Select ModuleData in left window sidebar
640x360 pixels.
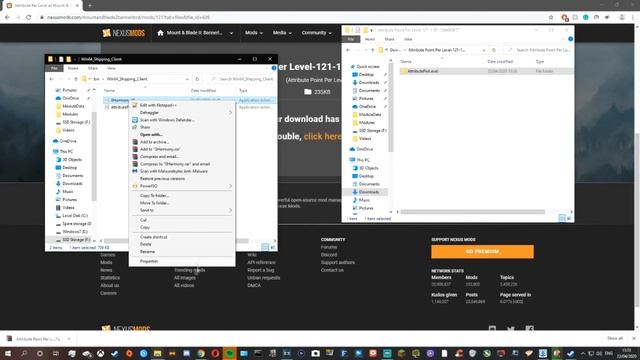pyautogui.click(x=73, y=106)
